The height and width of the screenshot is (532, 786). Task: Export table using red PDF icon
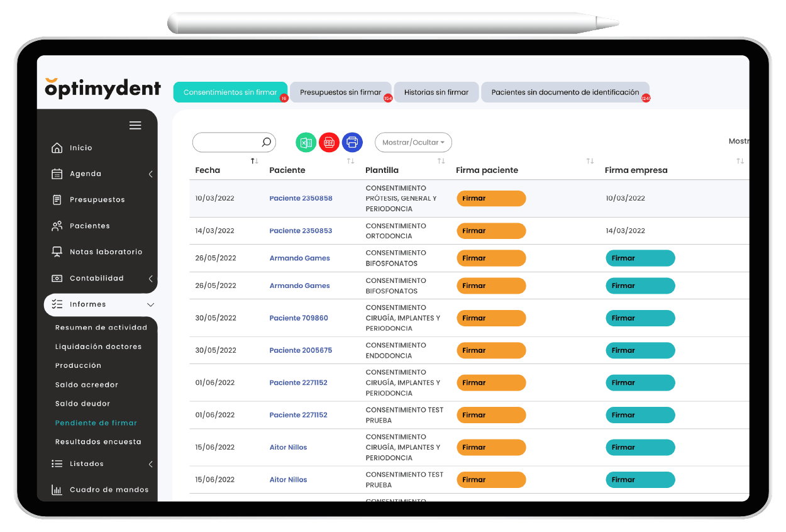pyautogui.click(x=329, y=142)
